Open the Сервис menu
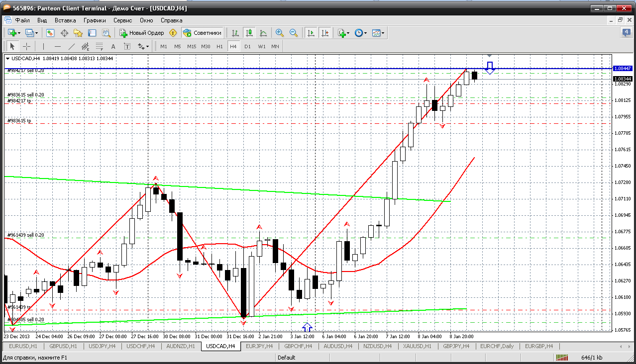Screen dimensions: 636x364 pyautogui.click(x=123, y=20)
